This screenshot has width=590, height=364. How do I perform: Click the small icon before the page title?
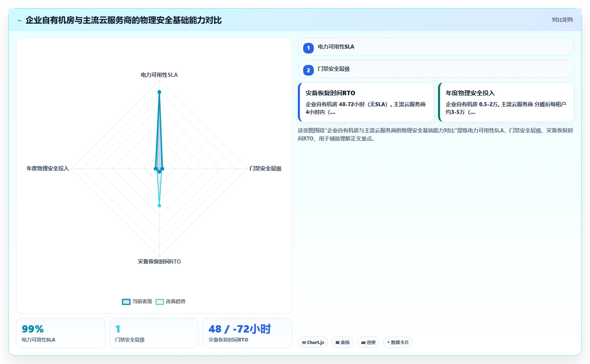pyautogui.click(x=19, y=20)
